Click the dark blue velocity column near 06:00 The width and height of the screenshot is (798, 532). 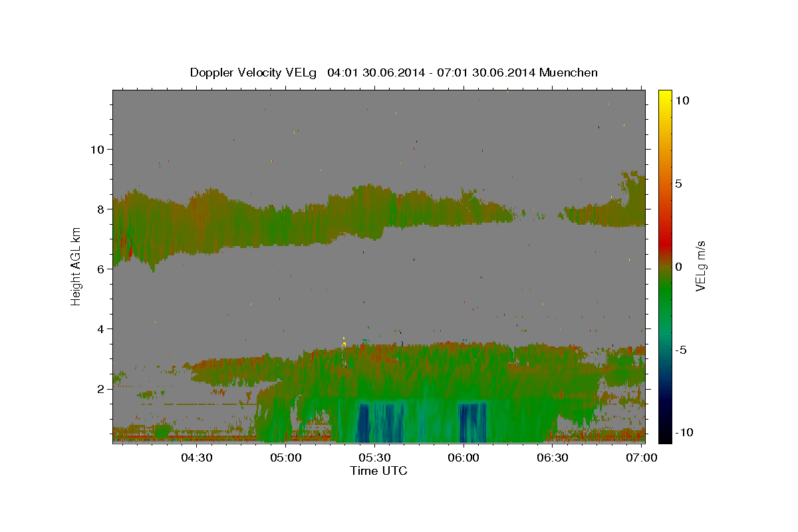click(472, 422)
